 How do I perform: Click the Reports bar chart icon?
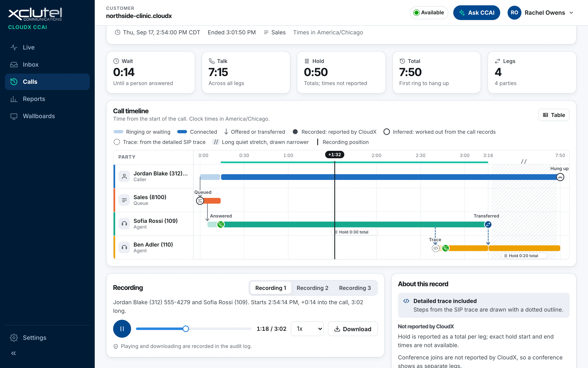click(x=14, y=99)
